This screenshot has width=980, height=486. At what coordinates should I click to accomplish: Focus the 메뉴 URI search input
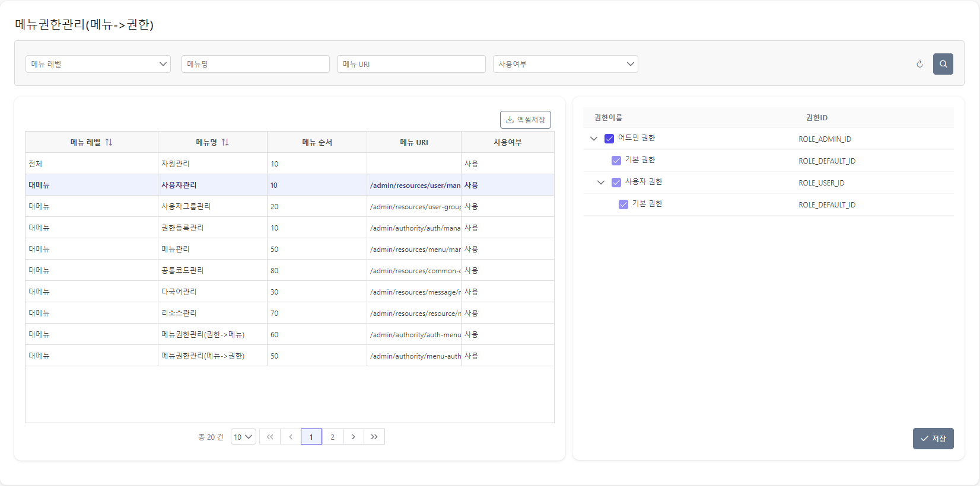(411, 64)
